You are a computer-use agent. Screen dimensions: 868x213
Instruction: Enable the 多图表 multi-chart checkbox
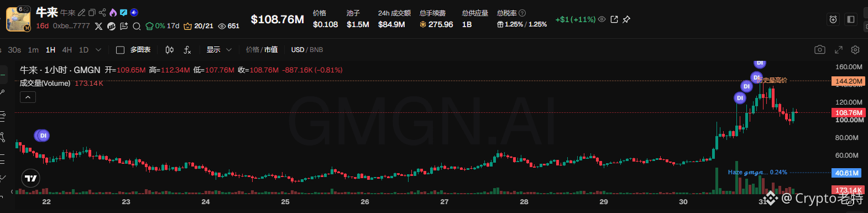pyautogui.click(x=120, y=50)
